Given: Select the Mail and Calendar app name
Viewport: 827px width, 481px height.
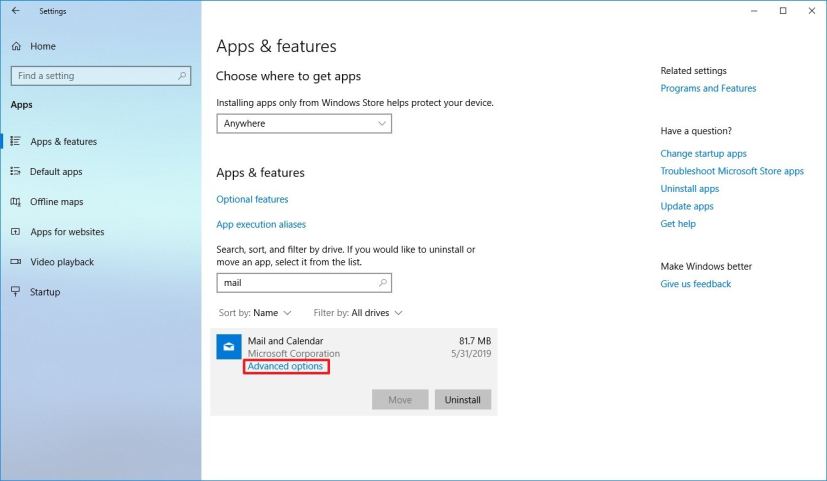Looking at the screenshot, I should (x=285, y=341).
